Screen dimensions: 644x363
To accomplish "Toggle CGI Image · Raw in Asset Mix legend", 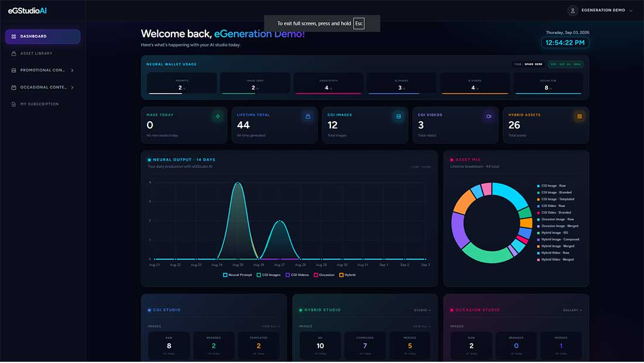I will tap(551, 186).
